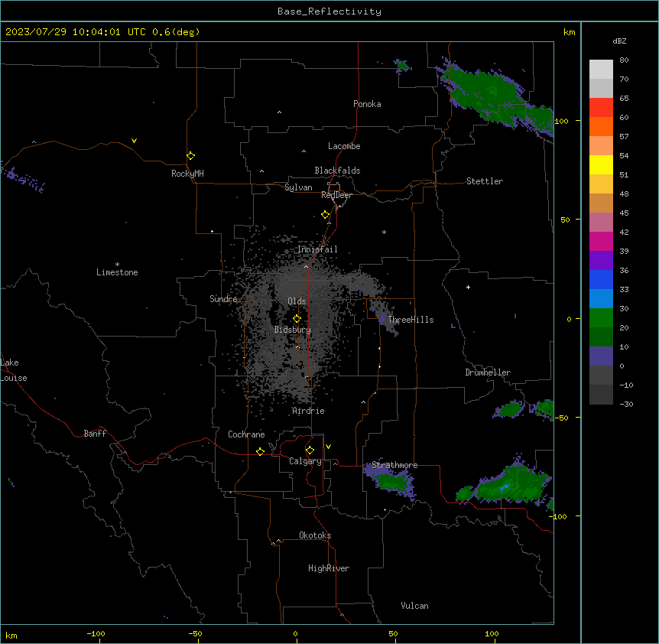Click the Ponoka city label
The height and width of the screenshot is (644, 659).
click(x=367, y=104)
